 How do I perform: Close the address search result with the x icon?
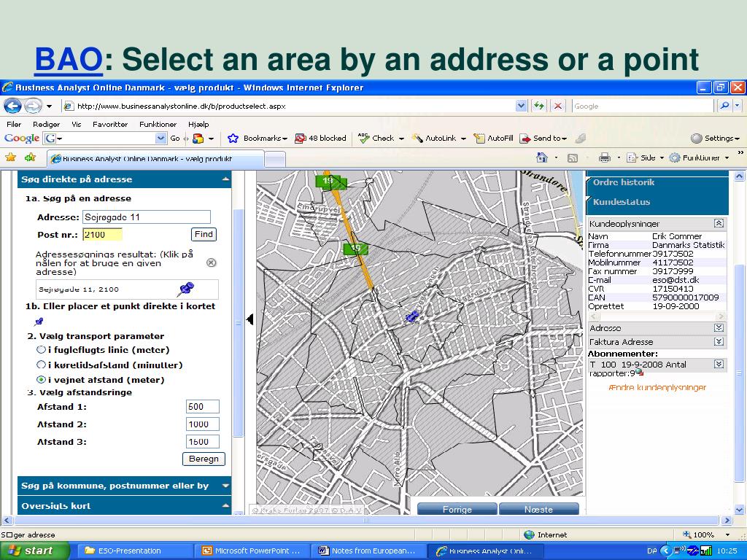[x=211, y=262]
